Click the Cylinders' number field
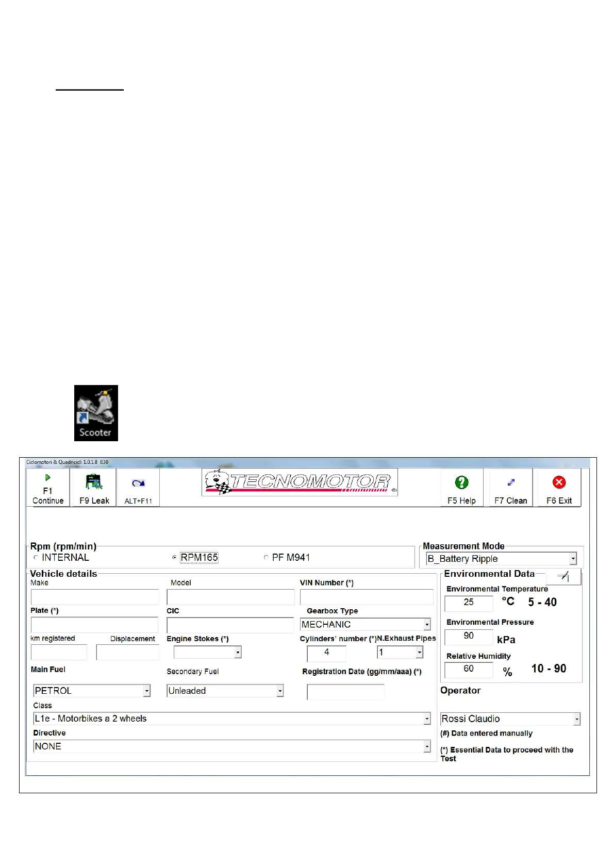614x868 pixels. point(327,653)
